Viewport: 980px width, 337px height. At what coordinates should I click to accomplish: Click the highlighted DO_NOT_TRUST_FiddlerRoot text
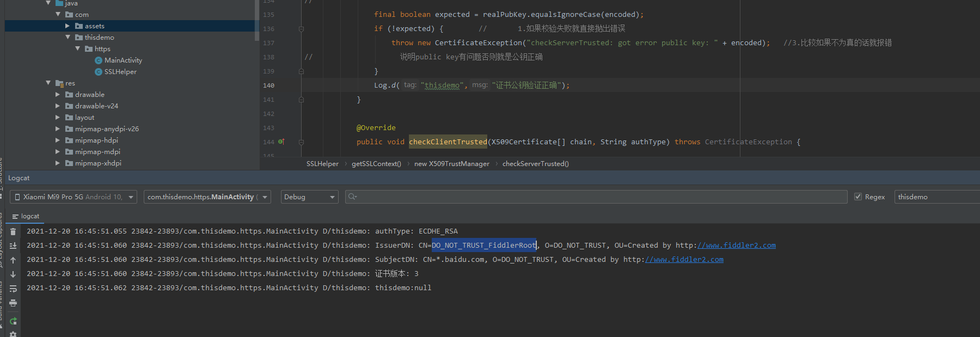click(484, 246)
